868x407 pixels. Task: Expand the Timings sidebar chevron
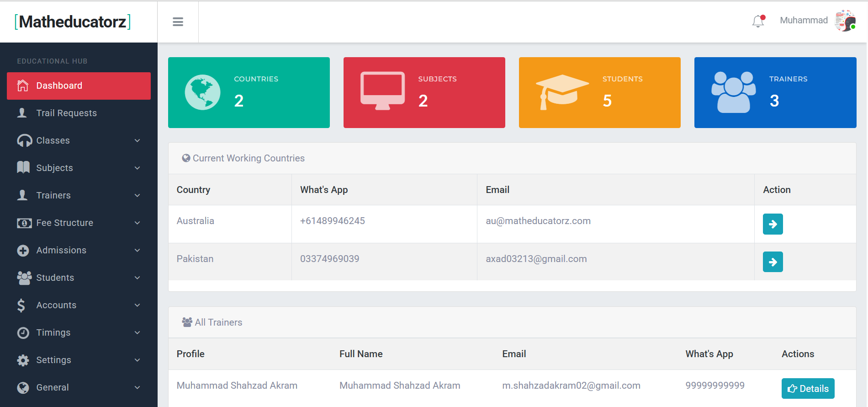(x=137, y=332)
